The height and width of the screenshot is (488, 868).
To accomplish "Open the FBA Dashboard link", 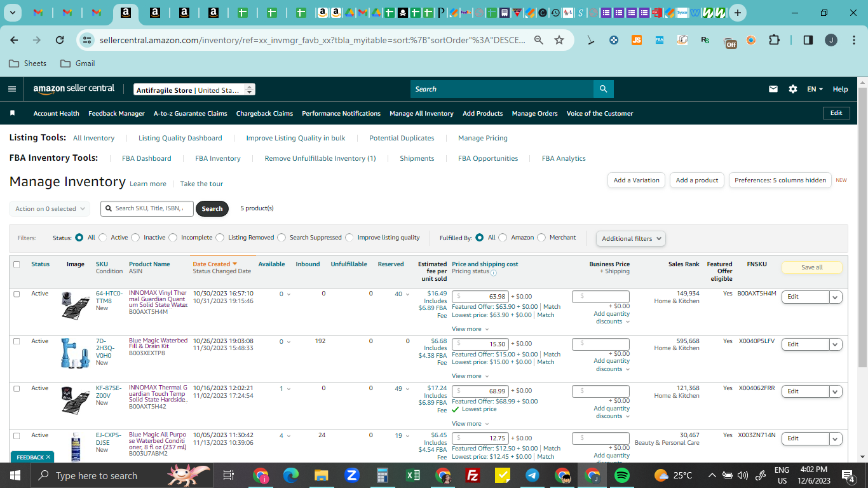I will coord(147,158).
